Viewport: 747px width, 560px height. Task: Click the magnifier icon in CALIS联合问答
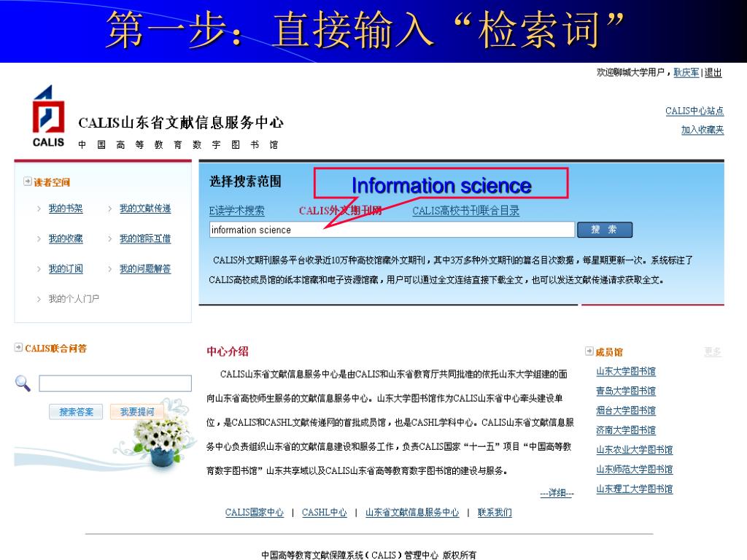23,384
